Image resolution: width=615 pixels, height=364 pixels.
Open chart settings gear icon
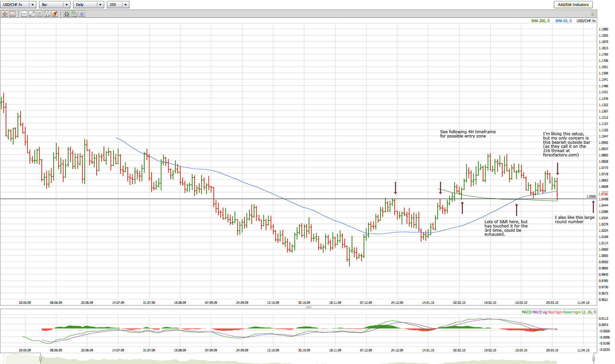[82, 14]
